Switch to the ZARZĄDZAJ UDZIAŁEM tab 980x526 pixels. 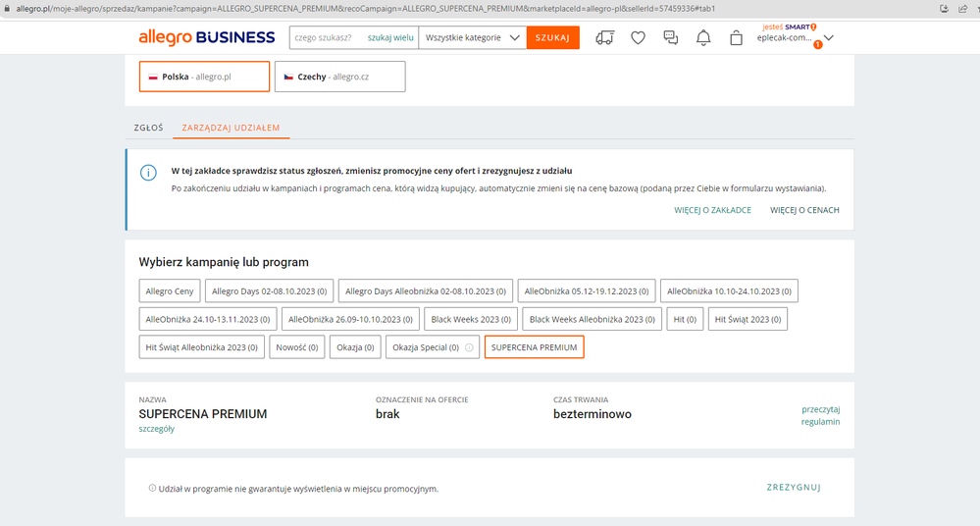pyautogui.click(x=231, y=128)
